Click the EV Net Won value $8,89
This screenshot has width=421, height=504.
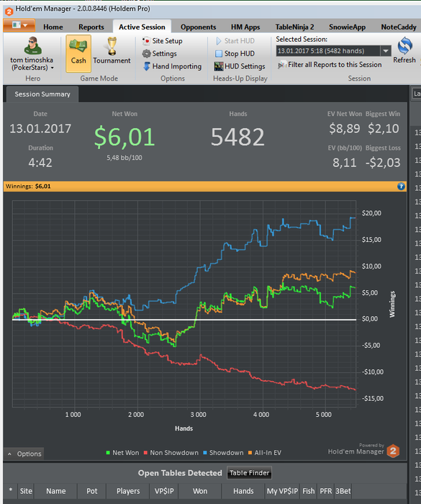point(345,129)
